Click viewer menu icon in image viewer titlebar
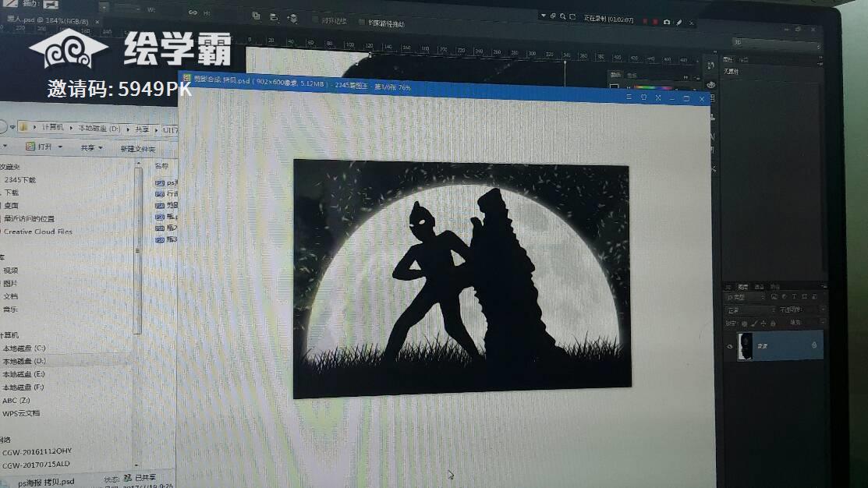The width and height of the screenshot is (868, 488). click(x=629, y=97)
